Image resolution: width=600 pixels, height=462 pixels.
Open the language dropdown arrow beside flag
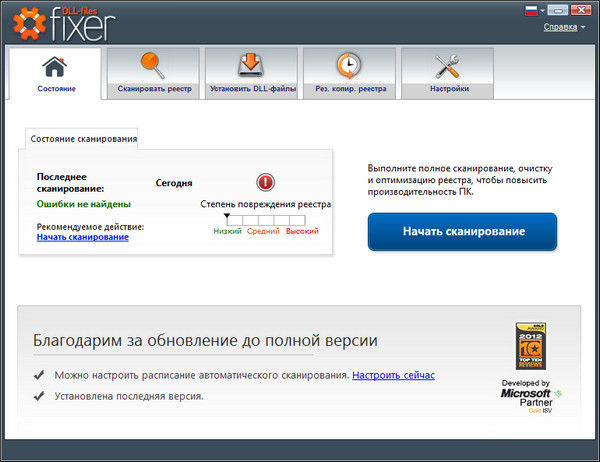pyautogui.click(x=542, y=11)
